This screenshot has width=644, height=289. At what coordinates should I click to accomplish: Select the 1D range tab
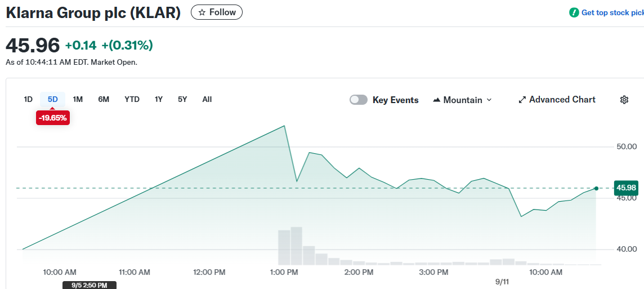(28, 99)
